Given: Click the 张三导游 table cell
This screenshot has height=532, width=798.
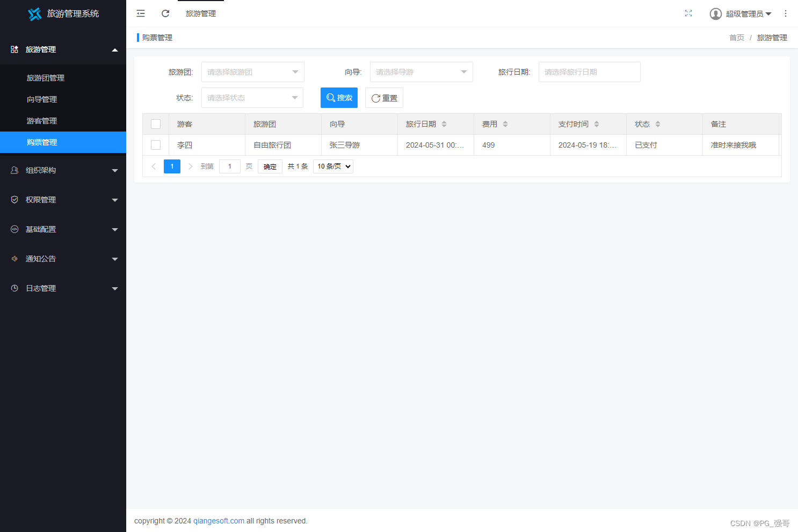Looking at the screenshot, I should coord(359,145).
